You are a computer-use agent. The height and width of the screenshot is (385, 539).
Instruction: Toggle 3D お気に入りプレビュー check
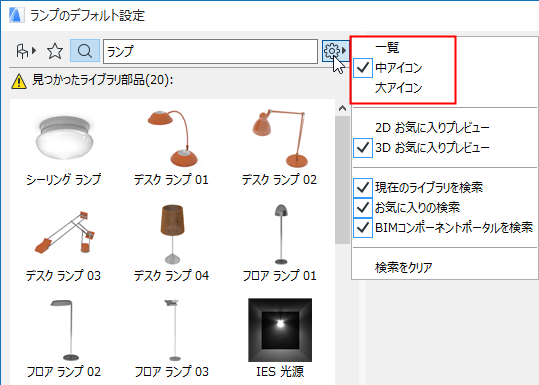363,148
